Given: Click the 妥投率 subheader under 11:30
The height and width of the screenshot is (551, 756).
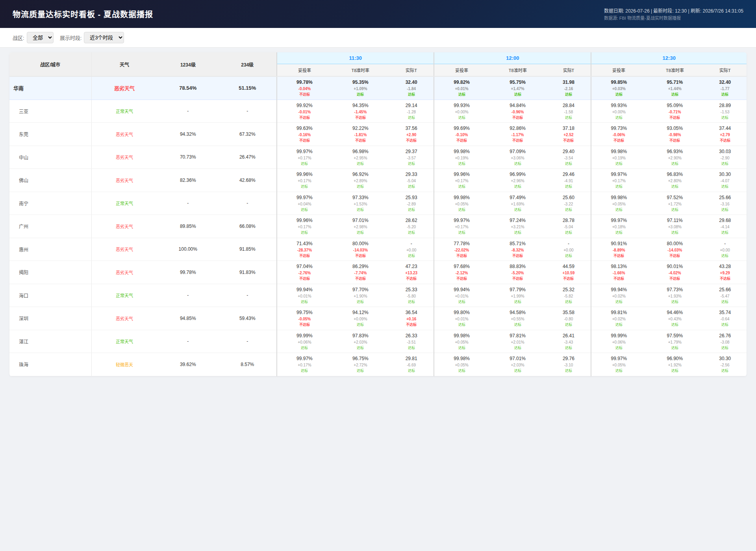Looking at the screenshot, I should point(304,70).
